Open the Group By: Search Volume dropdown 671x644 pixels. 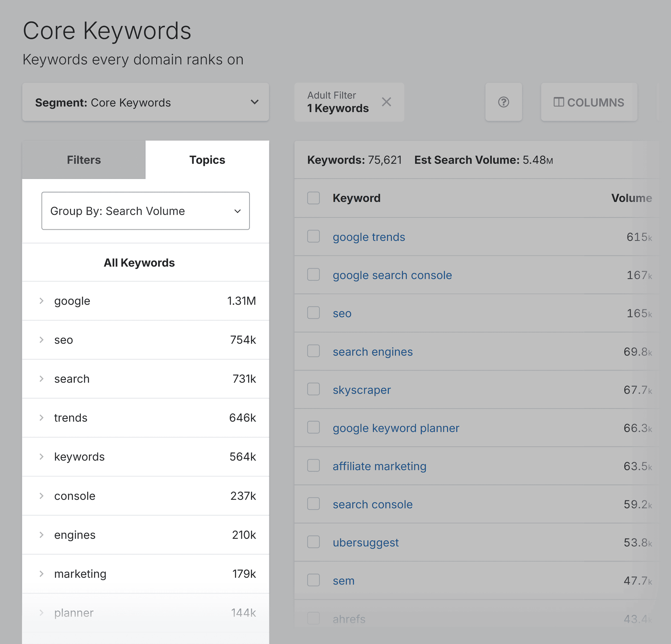coord(145,211)
